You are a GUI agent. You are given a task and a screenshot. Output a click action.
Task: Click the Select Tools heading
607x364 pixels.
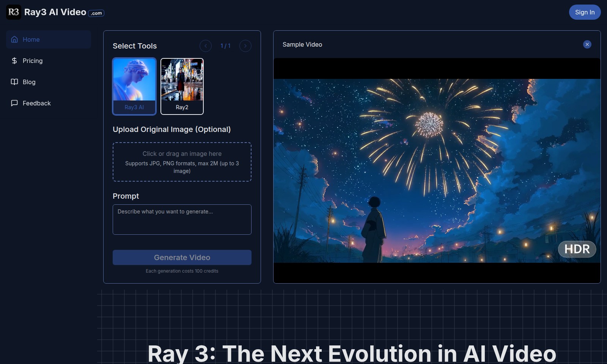pos(135,46)
